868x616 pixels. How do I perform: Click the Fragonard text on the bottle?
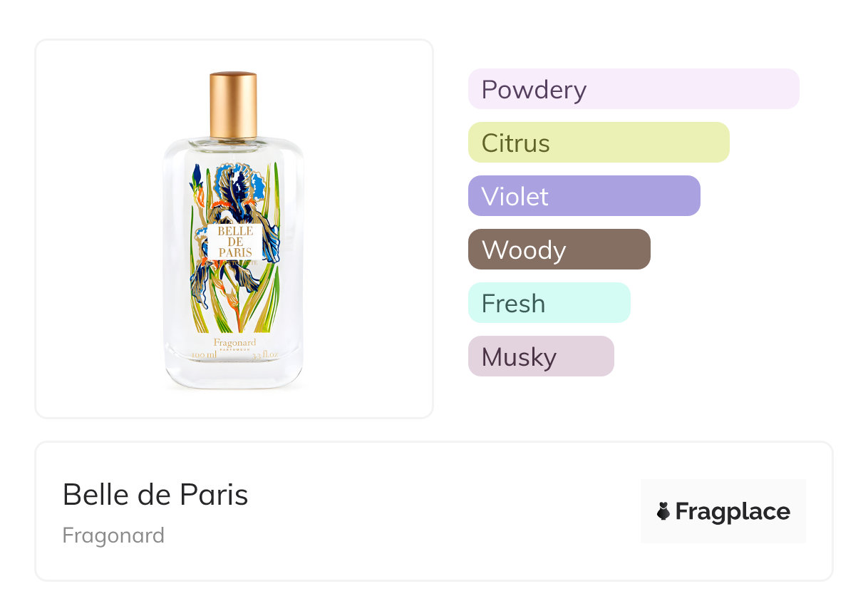coord(234,342)
